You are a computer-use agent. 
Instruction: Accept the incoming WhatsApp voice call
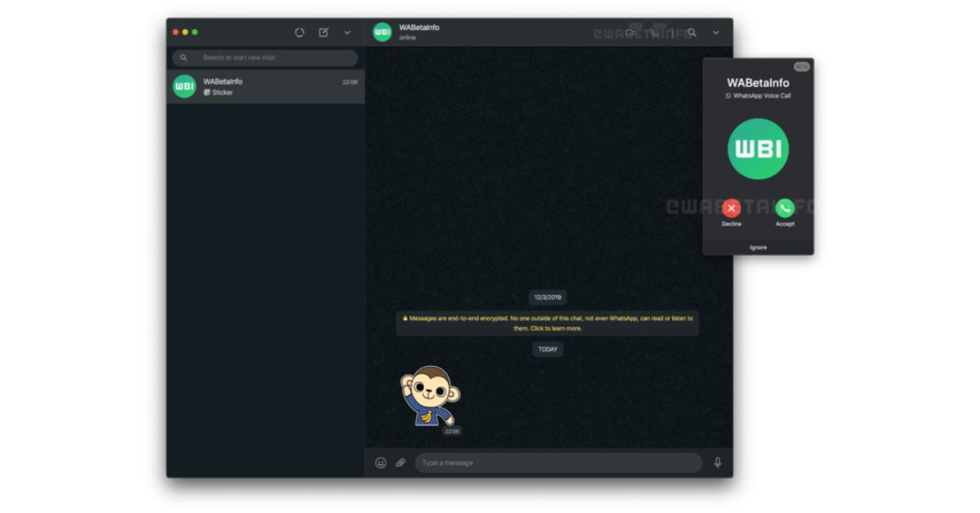pyautogui.click(x=785, y=208)
